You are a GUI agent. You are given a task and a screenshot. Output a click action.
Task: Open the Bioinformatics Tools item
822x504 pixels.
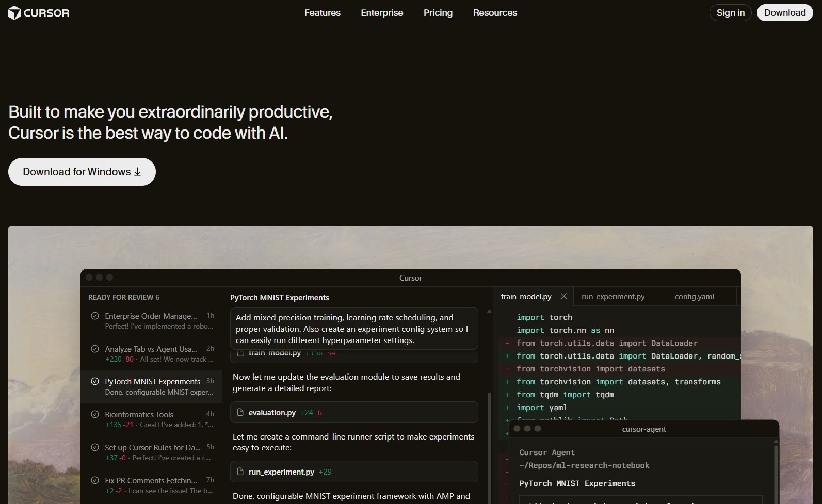point(151,419)
